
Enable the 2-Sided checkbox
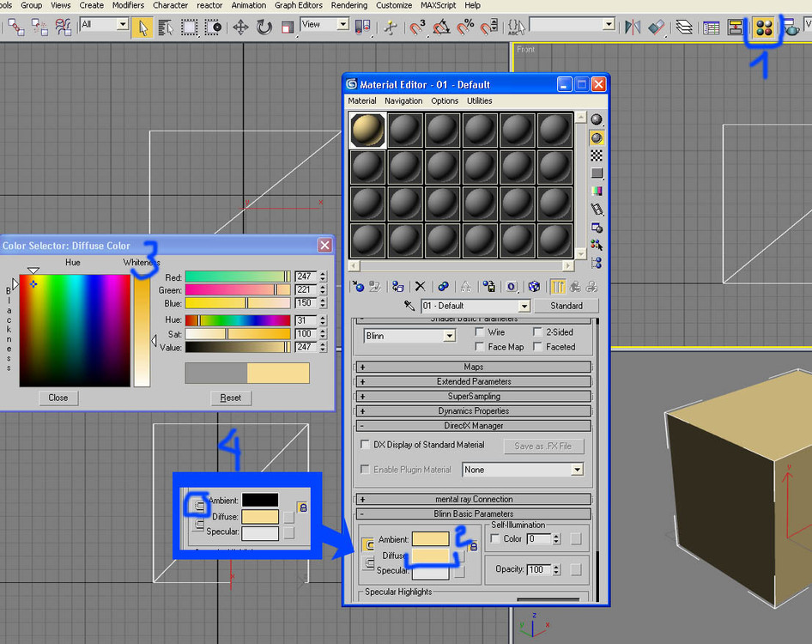click(x=538, y=332)
